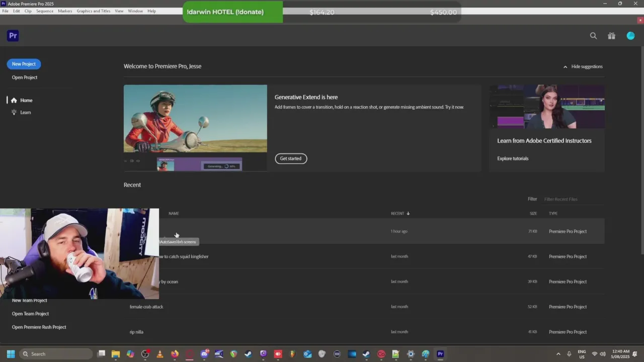Open Firefox from the taskbar
Screen dimensions: 644x362
click(175, 354)
